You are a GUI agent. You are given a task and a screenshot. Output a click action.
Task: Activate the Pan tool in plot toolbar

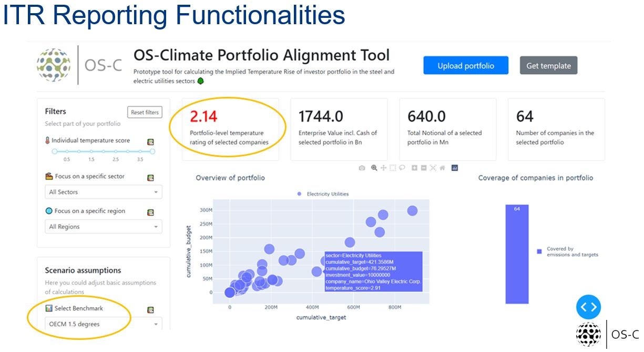pyautogui.click(x=383, y=168)
